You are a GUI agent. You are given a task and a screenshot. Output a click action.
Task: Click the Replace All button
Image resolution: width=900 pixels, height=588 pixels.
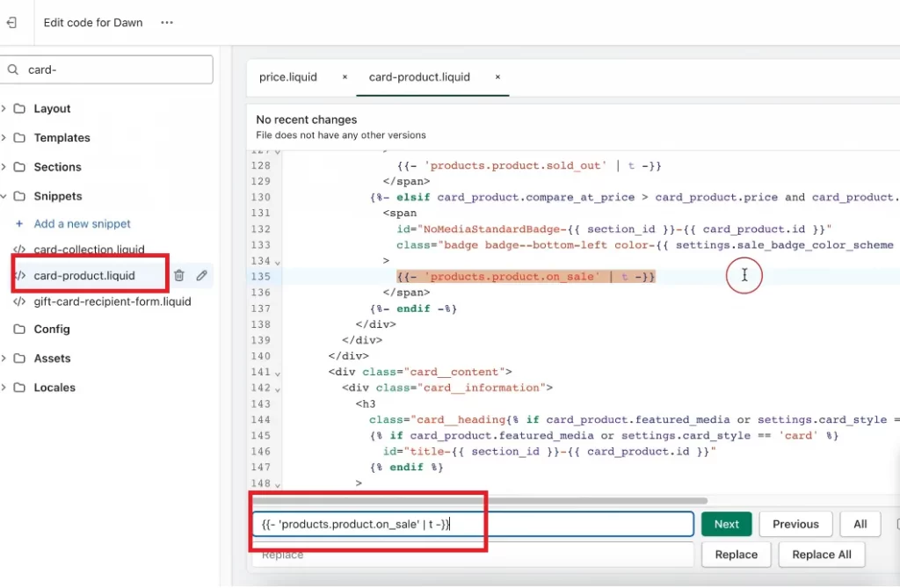tap(821, 555)
